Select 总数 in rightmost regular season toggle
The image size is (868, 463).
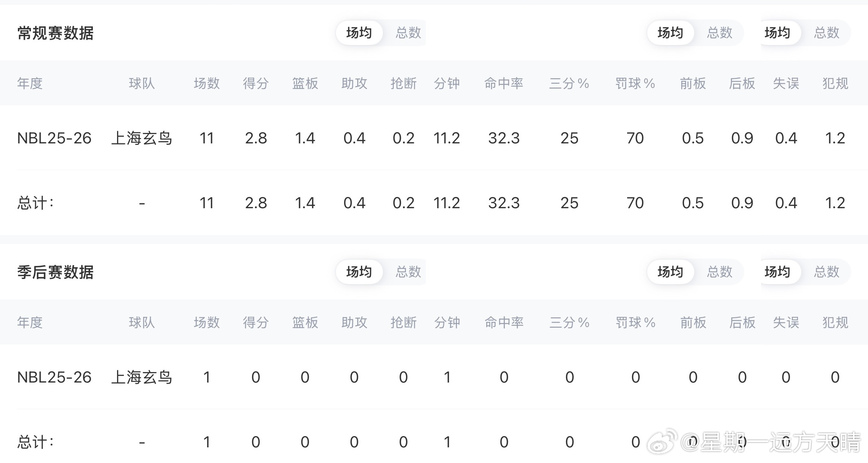tap(827, 33)
